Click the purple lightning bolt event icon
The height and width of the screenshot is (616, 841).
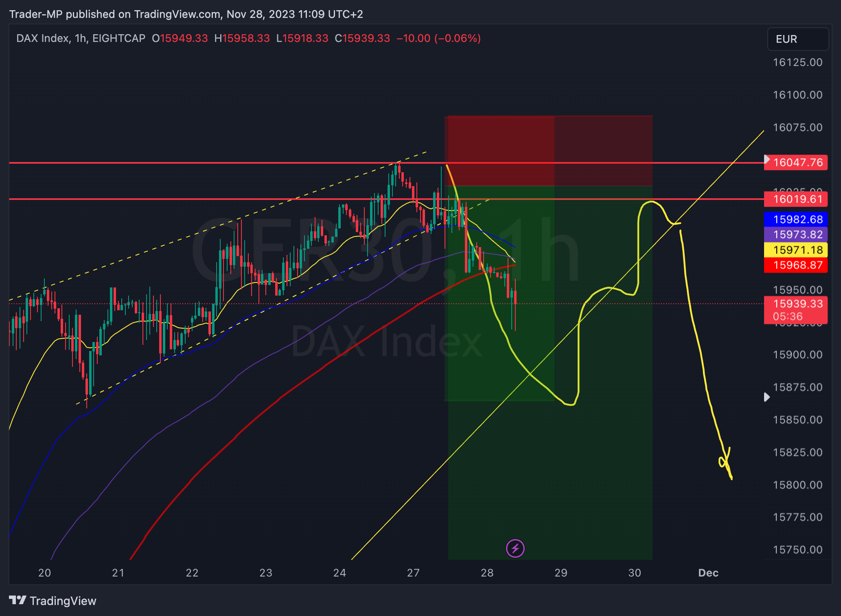tap(515, 548)
